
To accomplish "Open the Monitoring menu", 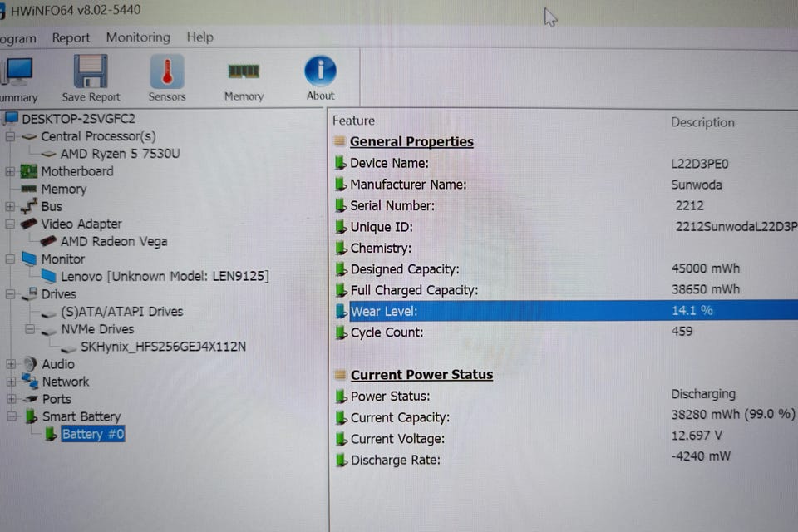I will (139, 37).
